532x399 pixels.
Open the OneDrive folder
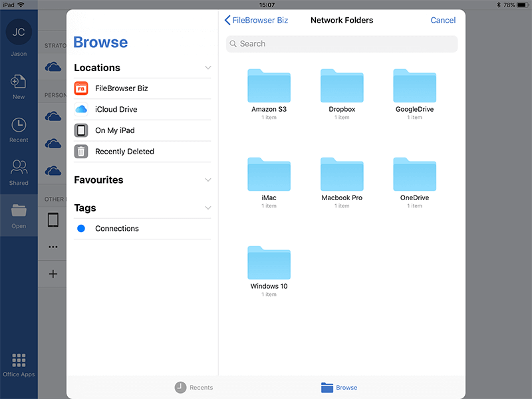click(414, 174)
